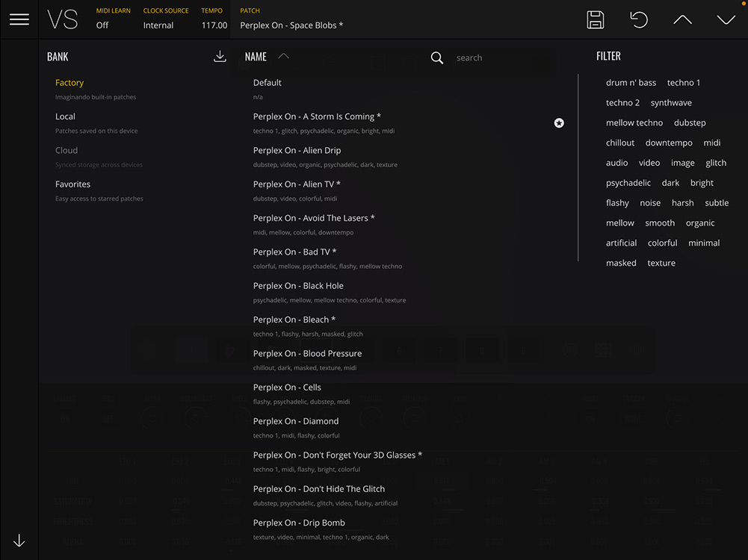Change Clock Source Internal setting
The image size is (748, 560).
(166, 19)
